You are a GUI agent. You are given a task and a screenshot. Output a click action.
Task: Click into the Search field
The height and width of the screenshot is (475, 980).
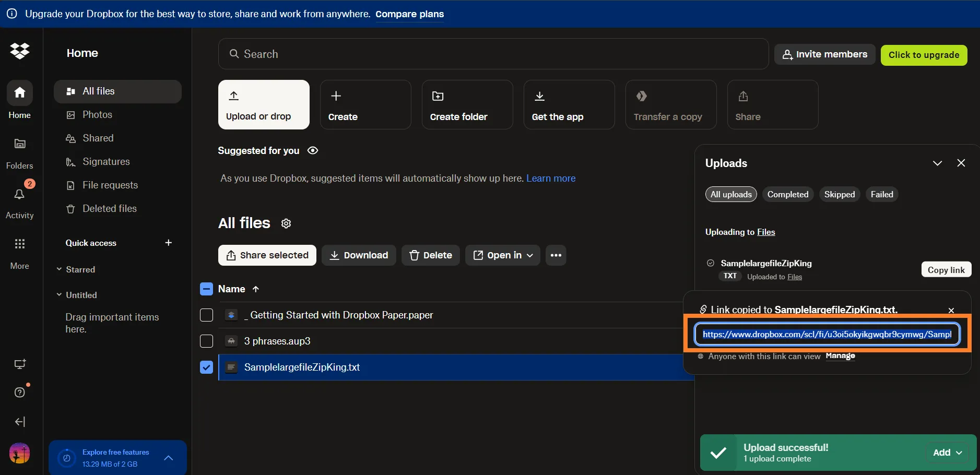tap(493, 54)
